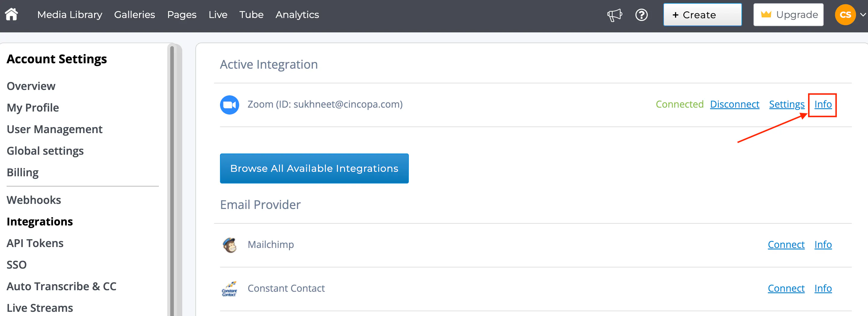Open the announcements megaphone icon
Image resolution: width=868 pixels, height=316 pixels.
pos(615,15)
